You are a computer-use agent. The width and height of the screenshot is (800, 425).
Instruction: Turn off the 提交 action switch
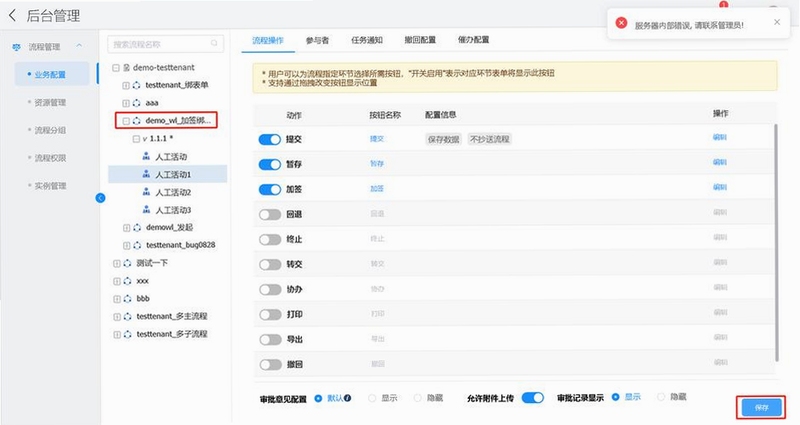(x=270, y=139)
